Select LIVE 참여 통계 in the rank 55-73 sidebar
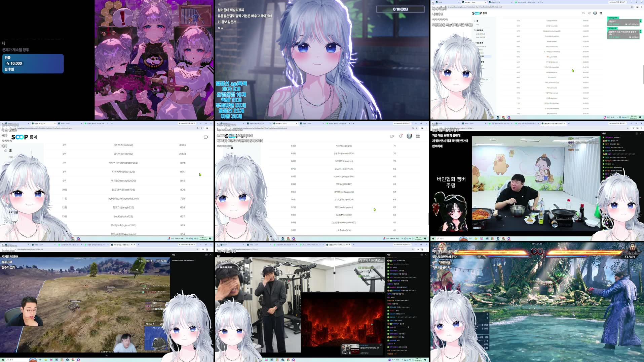This screenshot has height=362, width=644. (x=480, y=34)
